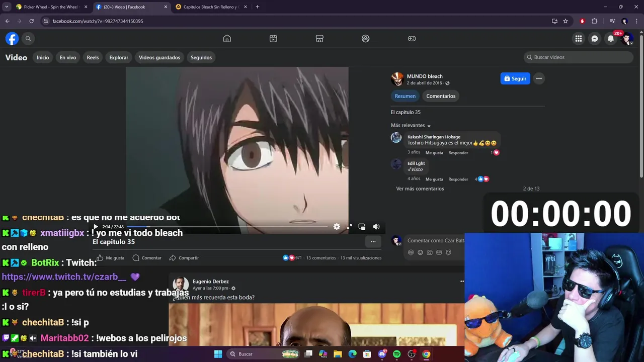Open File Explorer from taskbar
This screenshot has width=644, height=362.
338,354
